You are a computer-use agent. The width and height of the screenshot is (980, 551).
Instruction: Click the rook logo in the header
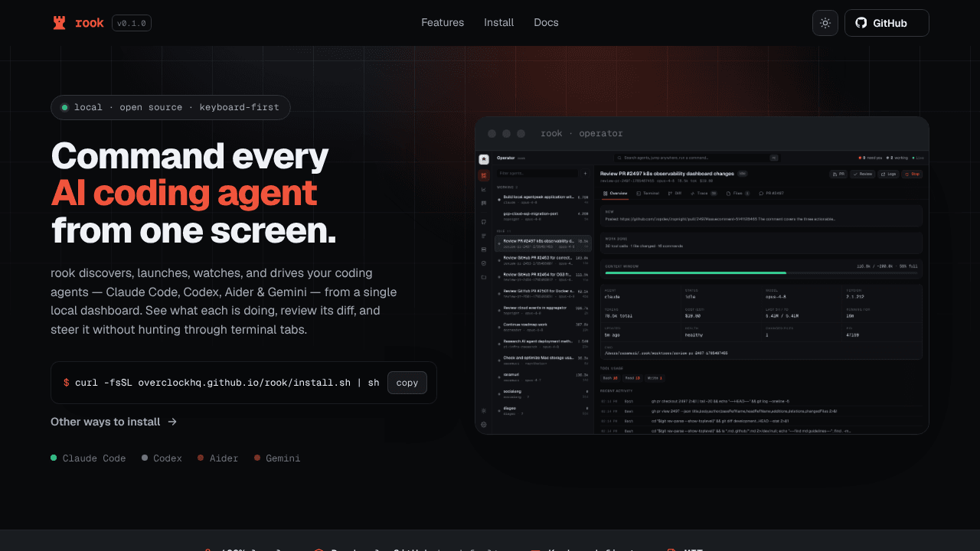[77, 23]
